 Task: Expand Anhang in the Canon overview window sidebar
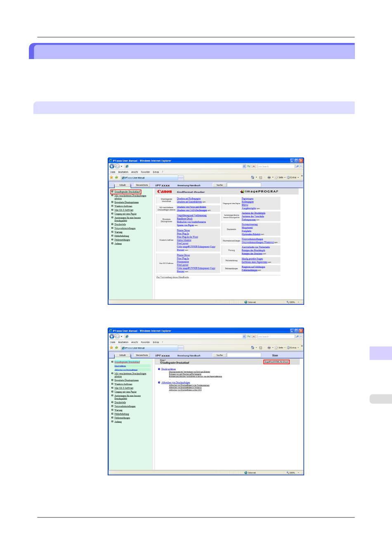(112, 244)
